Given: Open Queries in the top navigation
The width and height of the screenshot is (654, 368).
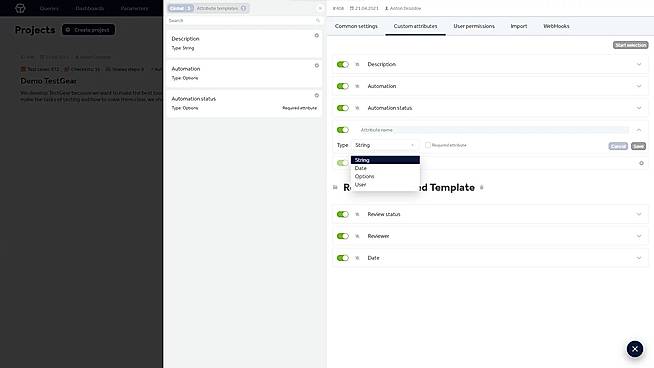Looking at the screenshot, I should [x=49, y=8].
